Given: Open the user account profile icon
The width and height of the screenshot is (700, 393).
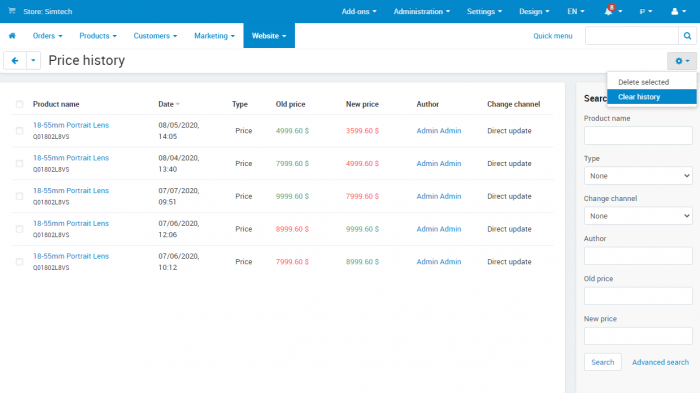Looking at the screenshot, I should coord(675,12).
